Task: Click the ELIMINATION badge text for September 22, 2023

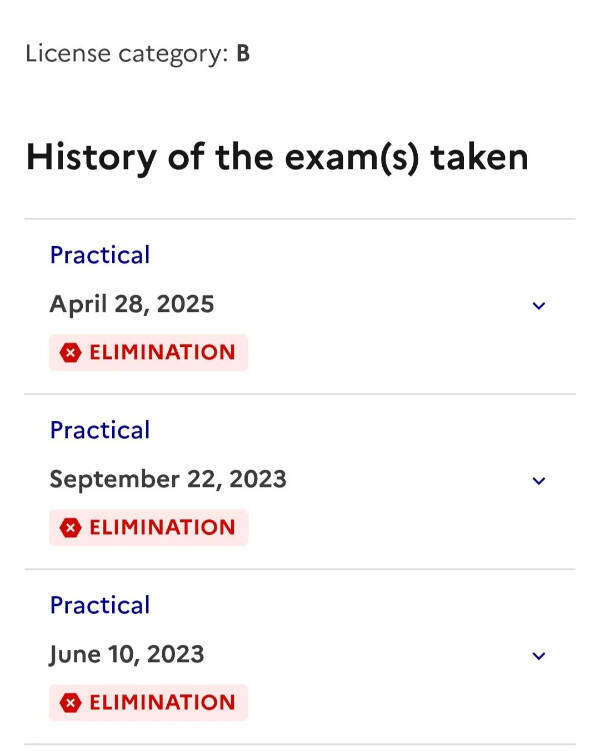Action: pyautogui.click(x=162, y=527)
